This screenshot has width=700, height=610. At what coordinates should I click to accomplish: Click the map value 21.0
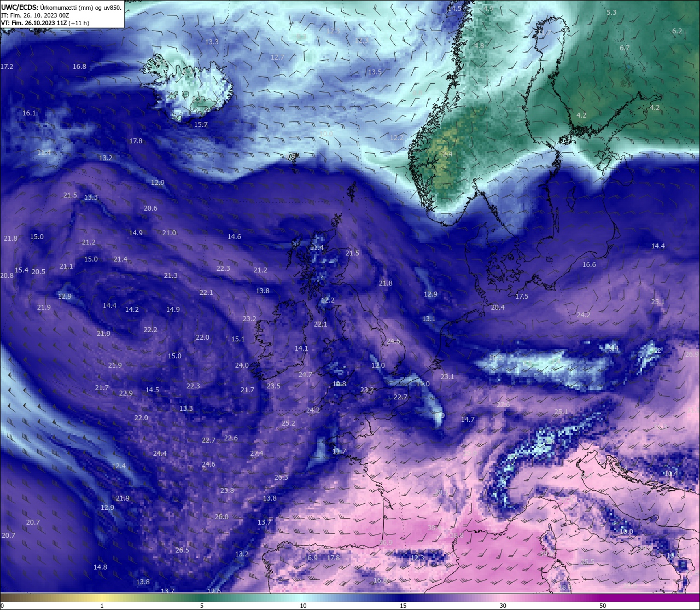click(x=169, y=233)
